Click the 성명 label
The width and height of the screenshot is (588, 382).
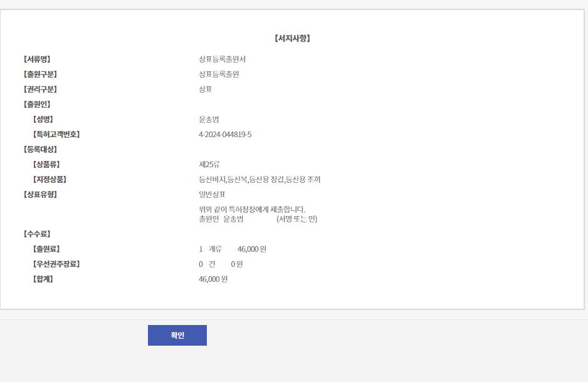(x=43, y=119)
